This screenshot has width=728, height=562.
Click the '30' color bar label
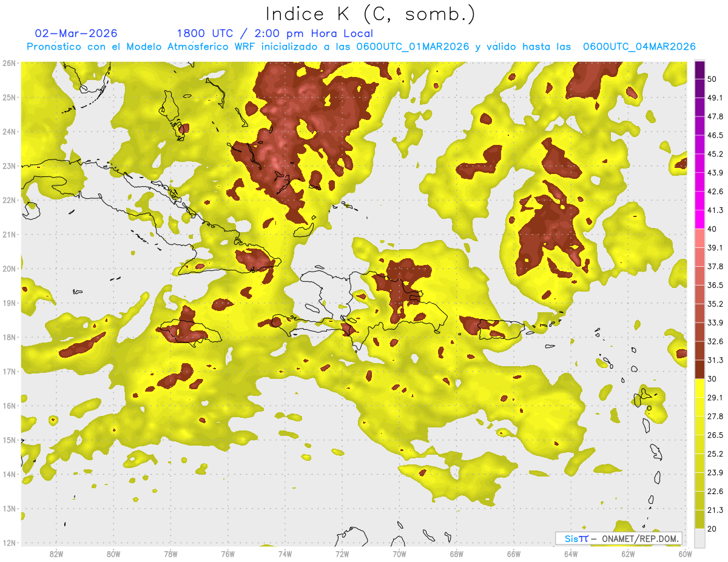[712, 379]
